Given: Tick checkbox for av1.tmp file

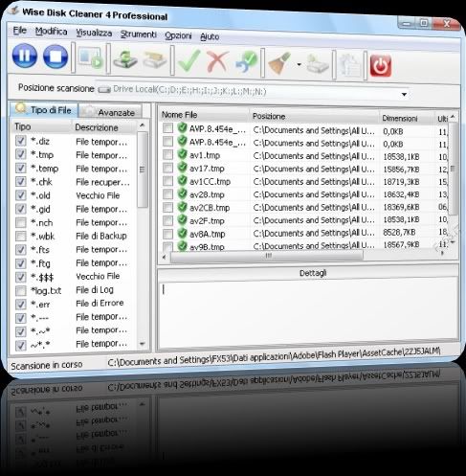Looking at the screenshot, I should (x=167, y=154).
